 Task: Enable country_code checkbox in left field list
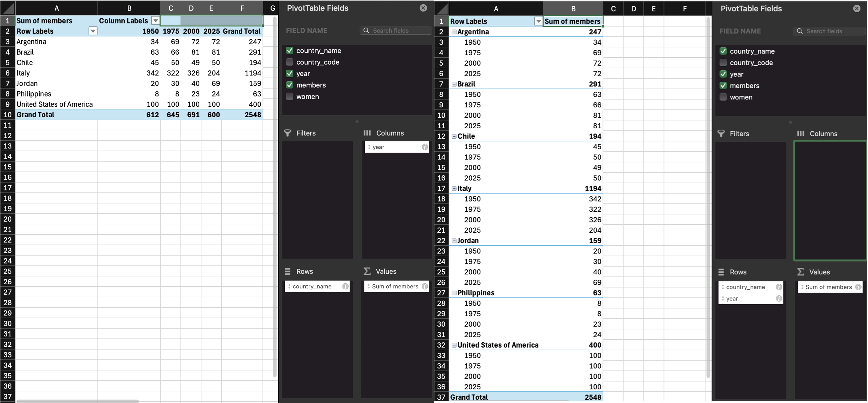pyautogui.click(x=289, y=62)
